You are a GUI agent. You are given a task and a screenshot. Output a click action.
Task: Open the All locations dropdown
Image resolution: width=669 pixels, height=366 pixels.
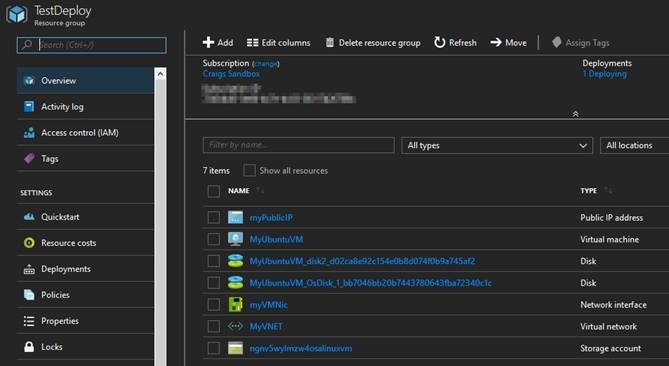[634, 145]
